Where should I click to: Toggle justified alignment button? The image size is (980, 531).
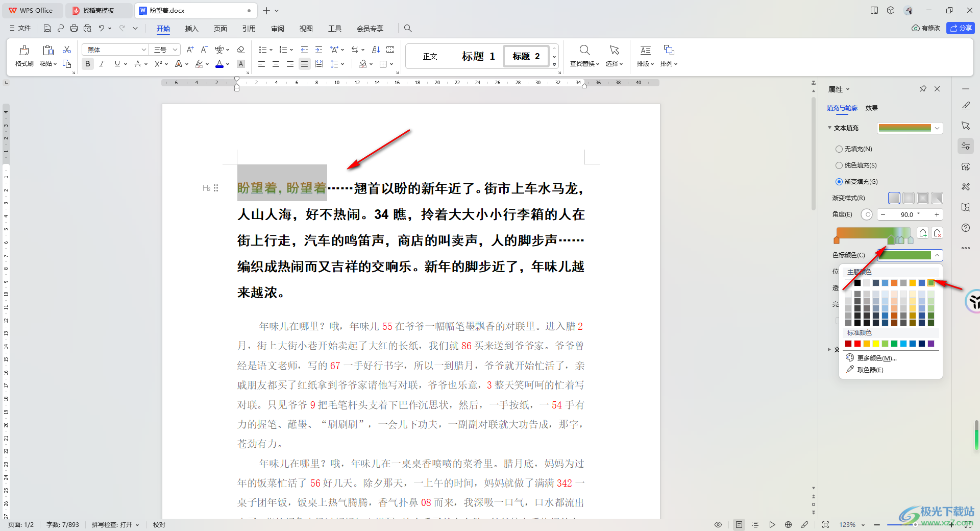point(305,64)
